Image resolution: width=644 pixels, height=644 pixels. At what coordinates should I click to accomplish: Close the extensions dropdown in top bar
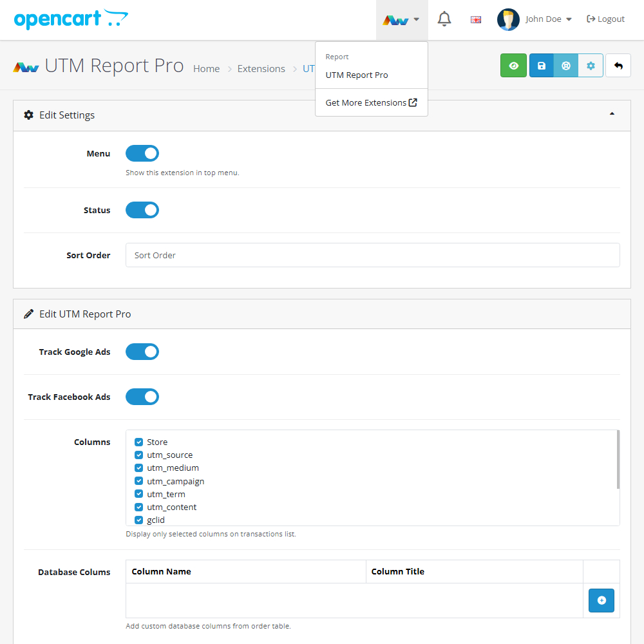[402, 20]
